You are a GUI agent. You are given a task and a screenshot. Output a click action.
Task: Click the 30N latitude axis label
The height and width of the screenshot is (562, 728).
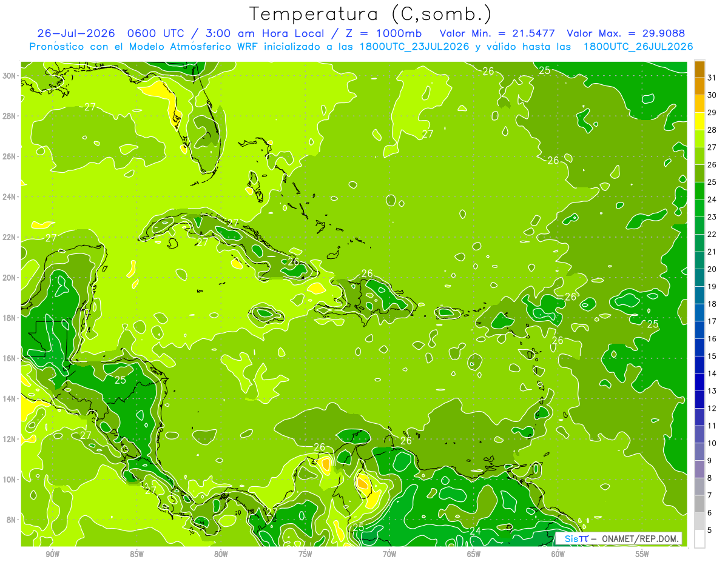tap(9, 76)
